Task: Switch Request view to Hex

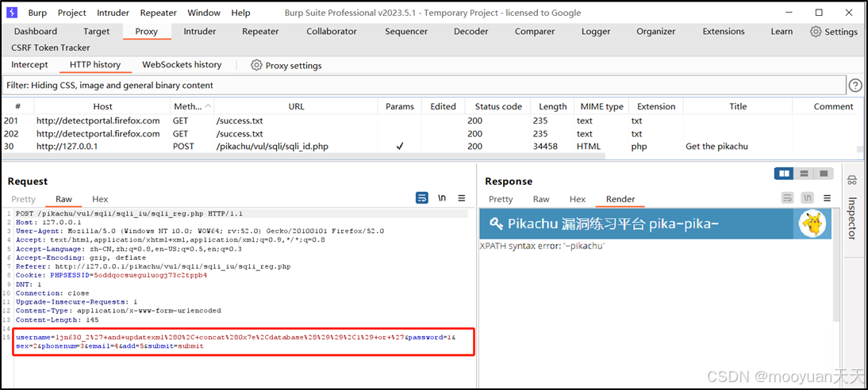Action: [100, 199]
